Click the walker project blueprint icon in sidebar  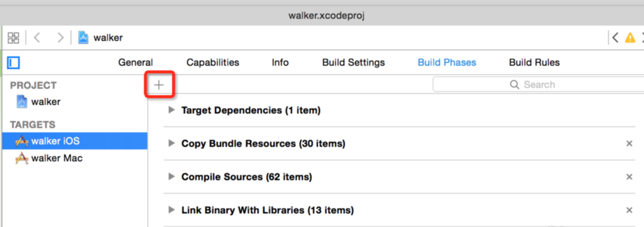[x=22, y=101]
